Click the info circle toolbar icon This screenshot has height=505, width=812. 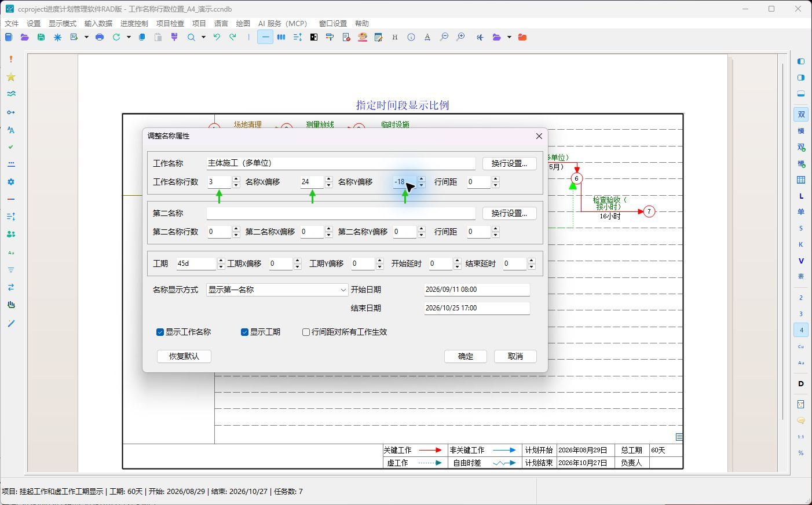coord(411,37)
